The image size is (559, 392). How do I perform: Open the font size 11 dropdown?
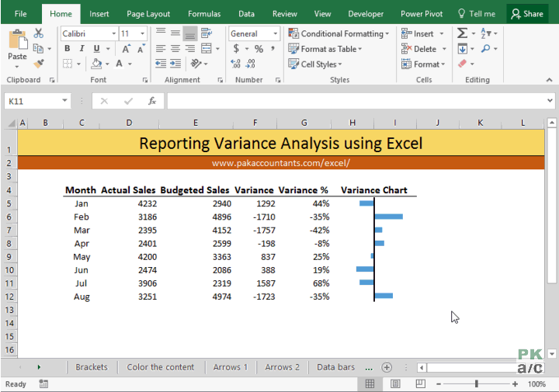(x=142, y=33)
